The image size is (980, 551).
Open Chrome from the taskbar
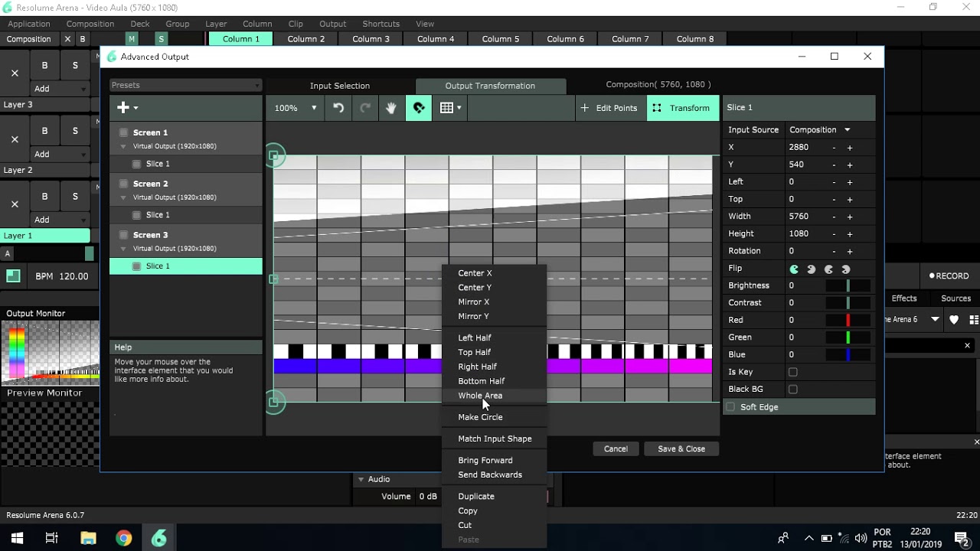[123, 538]
